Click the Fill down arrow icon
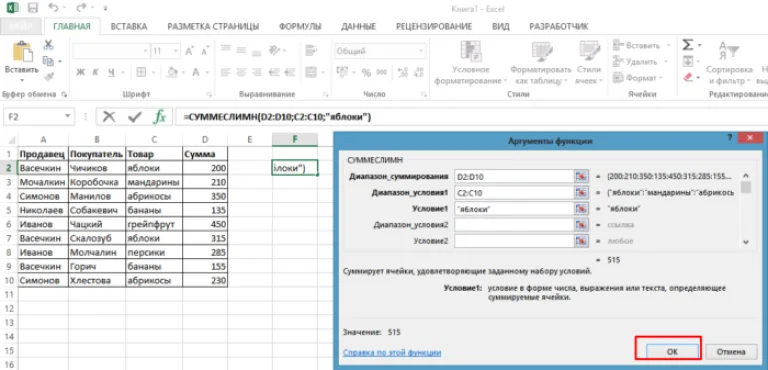This screenshot has height=370, width=768. click(688, 61)
